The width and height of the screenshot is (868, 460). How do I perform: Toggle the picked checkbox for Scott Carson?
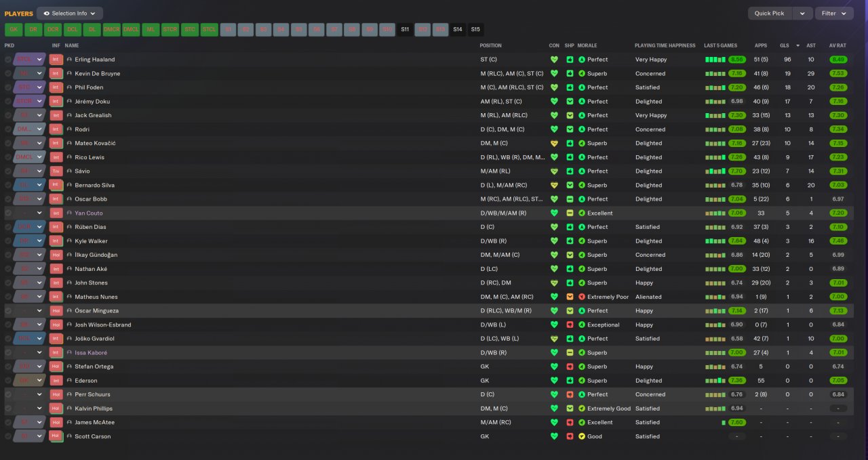[8, 436]
